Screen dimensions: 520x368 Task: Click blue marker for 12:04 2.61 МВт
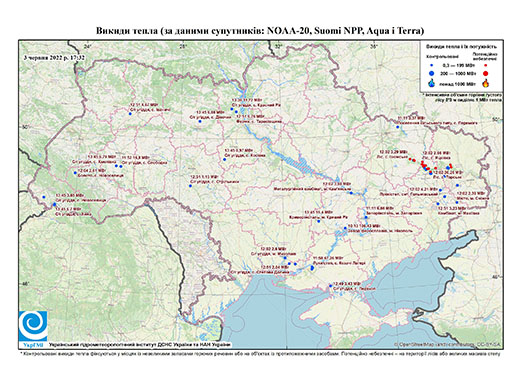click(75, 173)
